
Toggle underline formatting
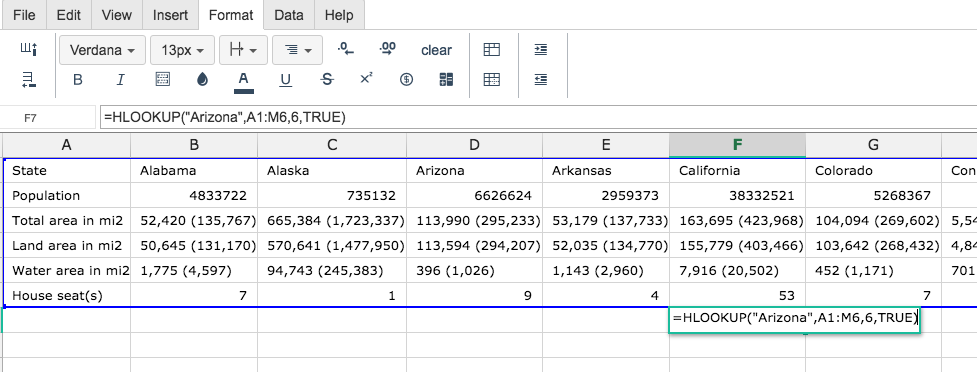pyautogui.click(x=285, y=80)
